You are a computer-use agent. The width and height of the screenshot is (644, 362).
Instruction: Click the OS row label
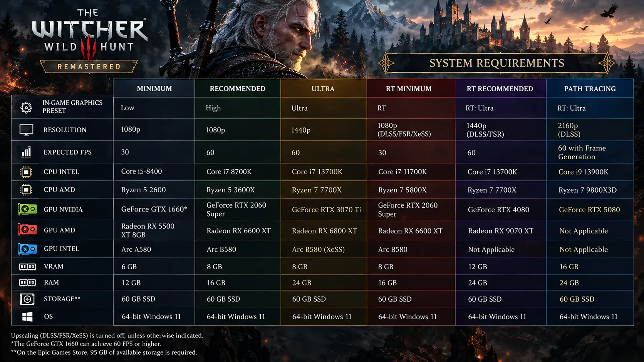[49, 317]
